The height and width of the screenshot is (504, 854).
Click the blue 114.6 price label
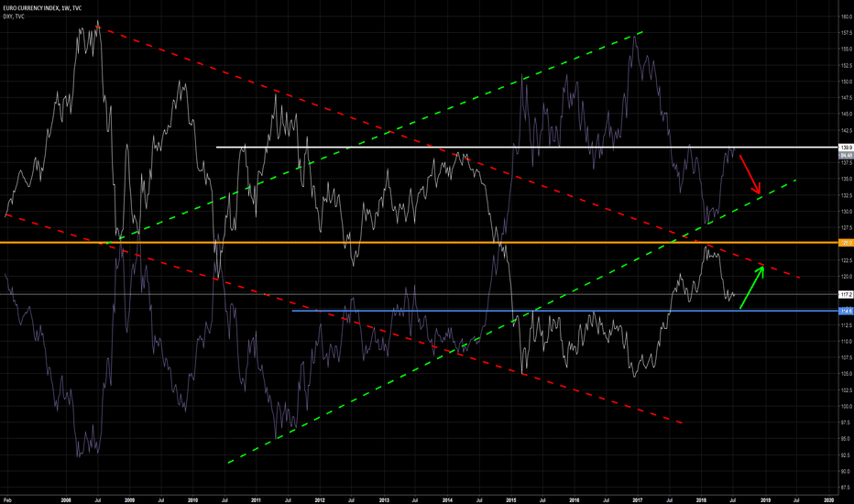[x=846, y=312]
